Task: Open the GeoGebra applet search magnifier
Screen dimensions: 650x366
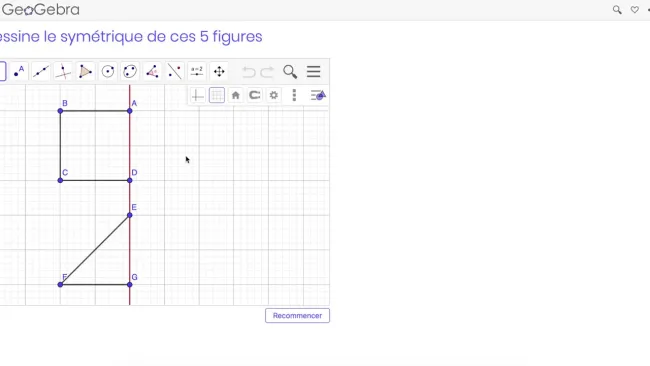Action: pyautogui.click(x=290, y=72)
